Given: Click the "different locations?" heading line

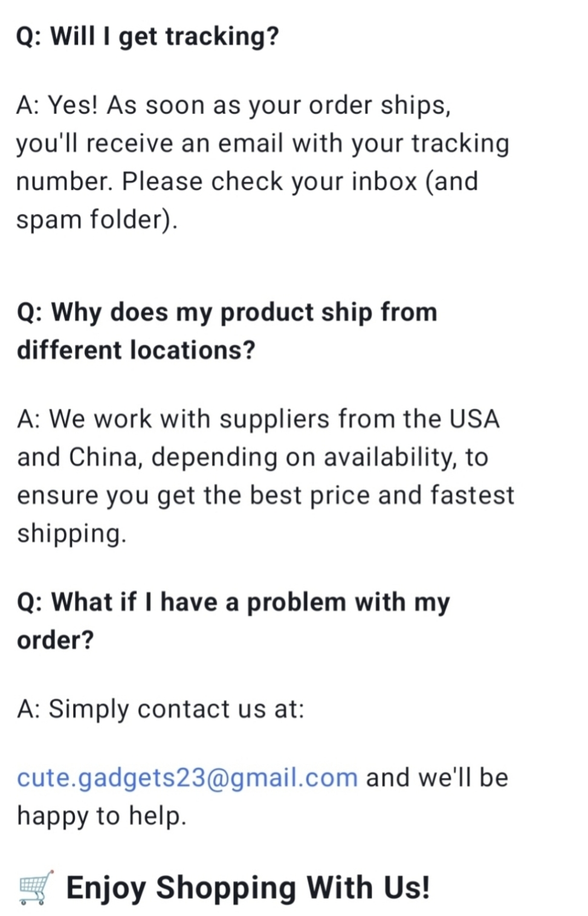Looking at the screenshot, I should pyautogui.click(x=136, y=351).
